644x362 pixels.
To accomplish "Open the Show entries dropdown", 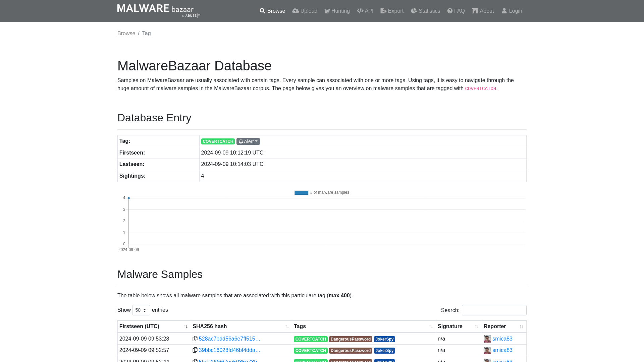I will point(141,310).
